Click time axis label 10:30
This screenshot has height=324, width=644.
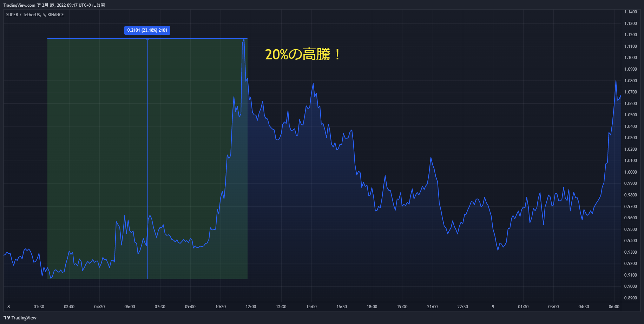[221, 307]
